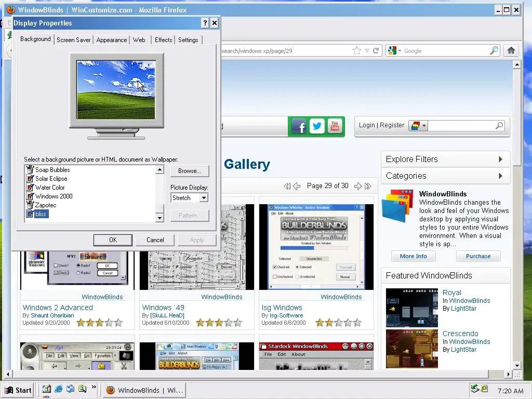Click the Firefox home button
The image size is (532, 399).
(511, 50)
